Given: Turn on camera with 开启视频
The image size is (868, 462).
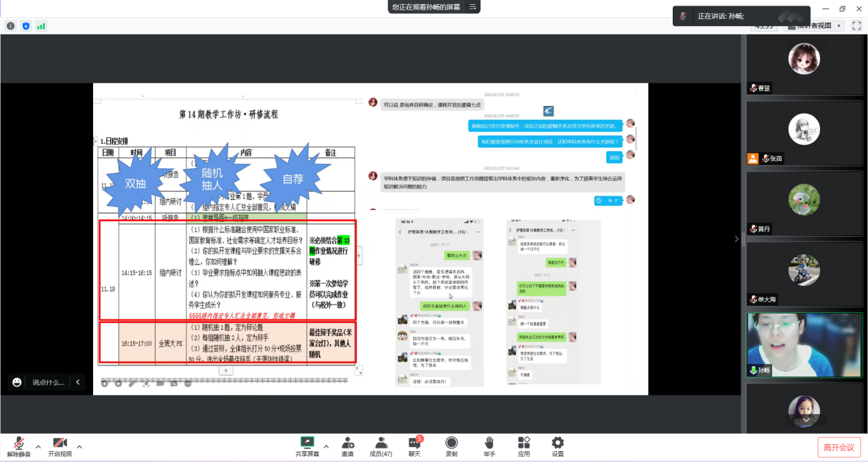Looking at the screenshot, I should [60, 443].
